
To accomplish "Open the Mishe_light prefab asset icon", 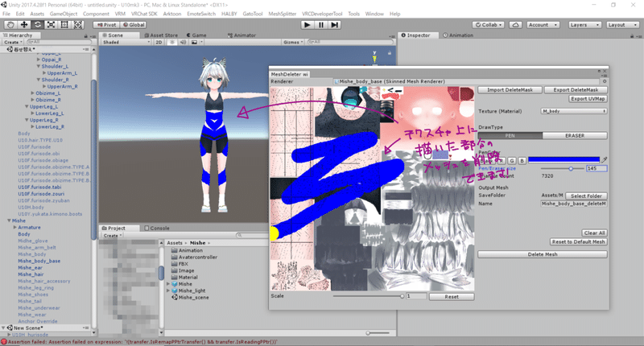I will click(175, 290).
